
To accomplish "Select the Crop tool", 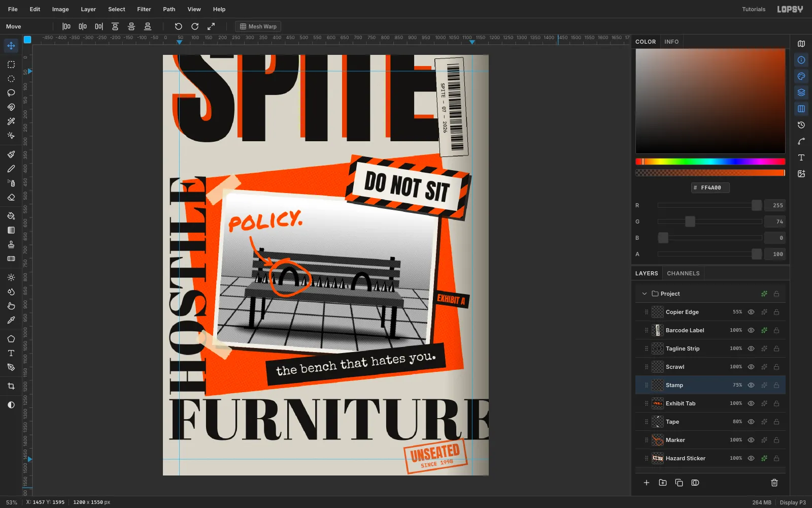I will click(x=11, y=386).
